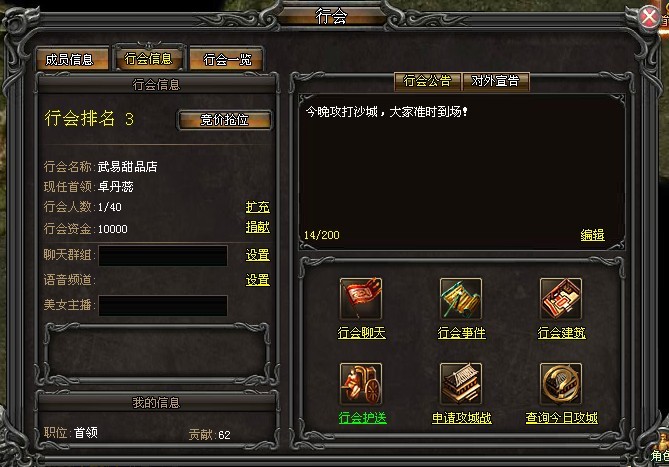Click the 捐献 link beside guild funds
Screen dimensions: 669x467
(x=257, y=227)
